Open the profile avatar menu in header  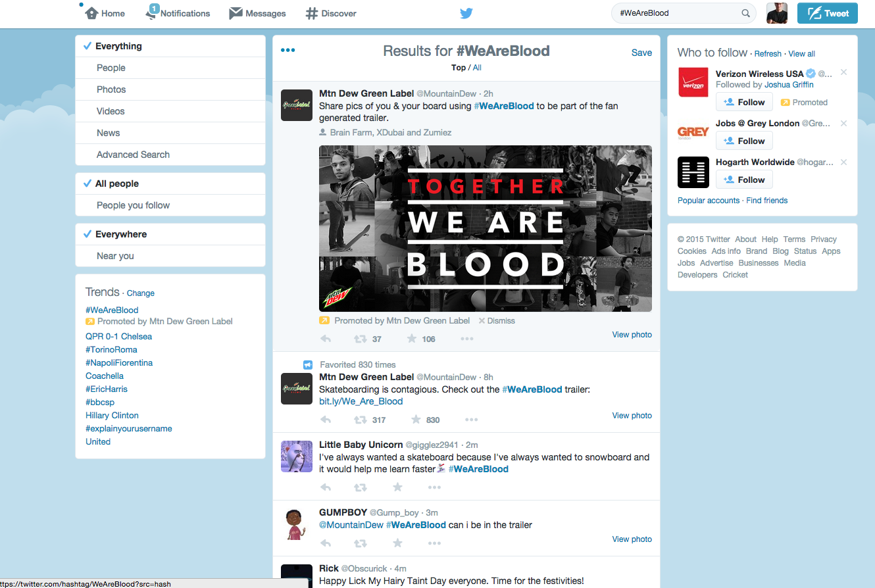coord(777,13)
